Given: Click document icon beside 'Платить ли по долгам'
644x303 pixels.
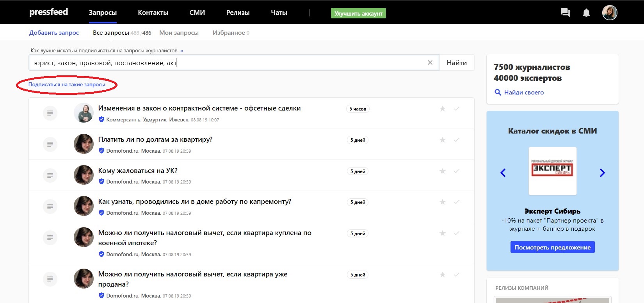Looking at the screenshot, I should pyautogui.click(x=50, y=144).
